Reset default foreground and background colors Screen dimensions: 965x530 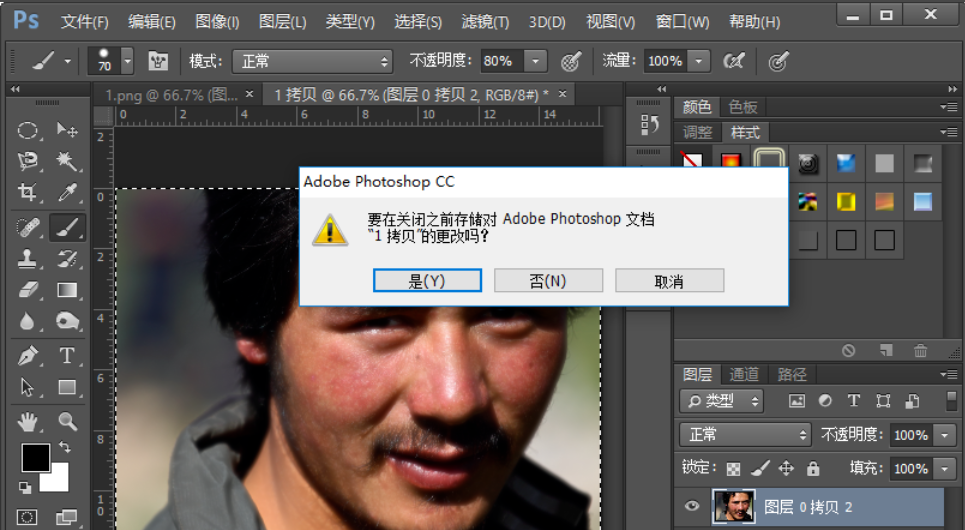pos(25,488)
